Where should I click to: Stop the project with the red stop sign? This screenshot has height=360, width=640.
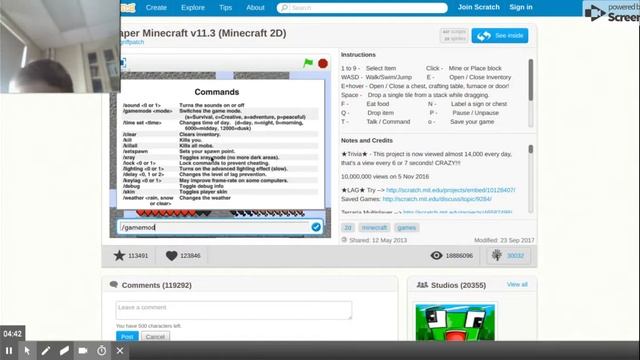pyautogui.click(x=323, y=63)
